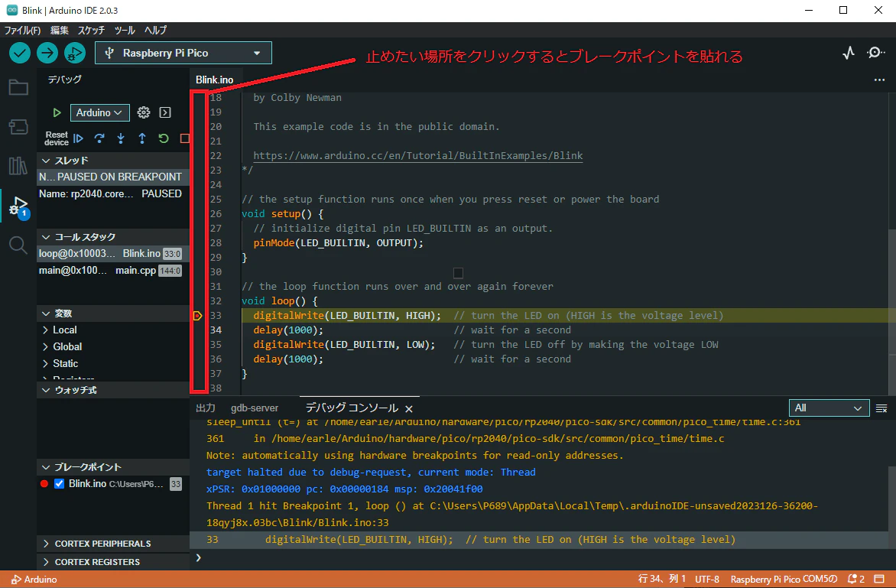The height and width of the screenshot is (588, 896).
Task: Select the rp2040.core PAUSED thread row
Action: tap(112, 193)
